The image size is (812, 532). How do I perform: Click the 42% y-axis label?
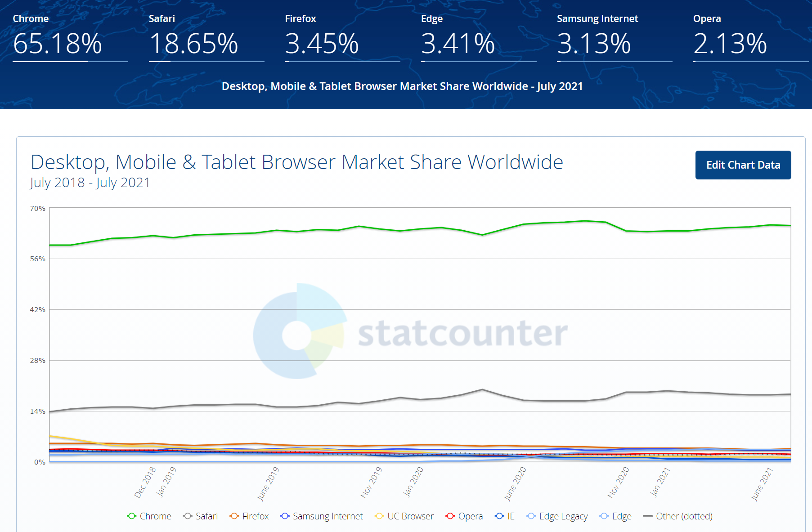pyautogui.click(x=38, y=310)
